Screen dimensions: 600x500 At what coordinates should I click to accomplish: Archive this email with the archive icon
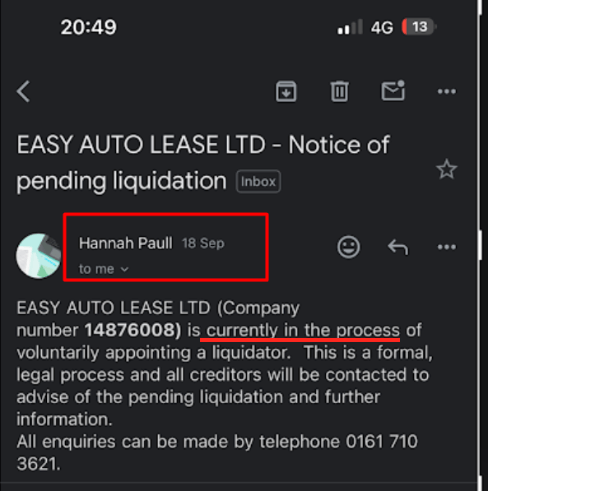[x=287, y=91]
